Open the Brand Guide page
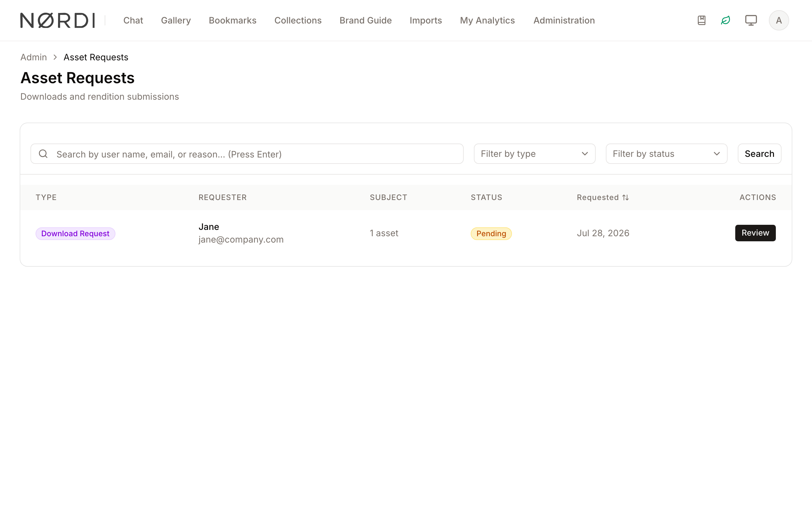This screenshot has height=508, width=812. pyautogui.click(x=366, y=21)
